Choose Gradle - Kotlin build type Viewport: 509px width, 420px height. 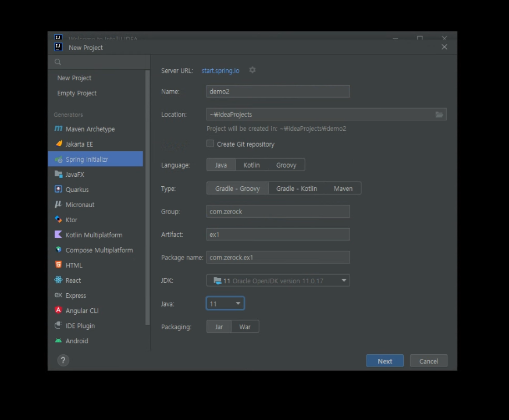click(x=297, y=188)
